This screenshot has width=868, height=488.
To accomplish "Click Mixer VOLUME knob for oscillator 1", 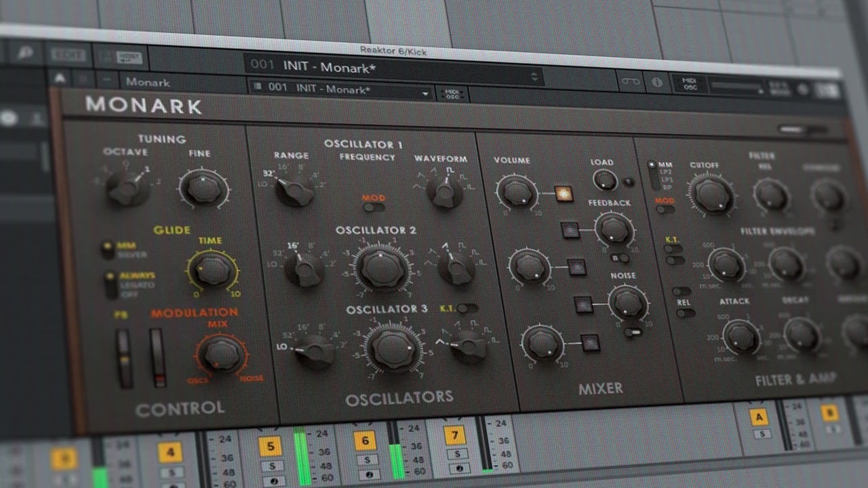I will 516,192.
